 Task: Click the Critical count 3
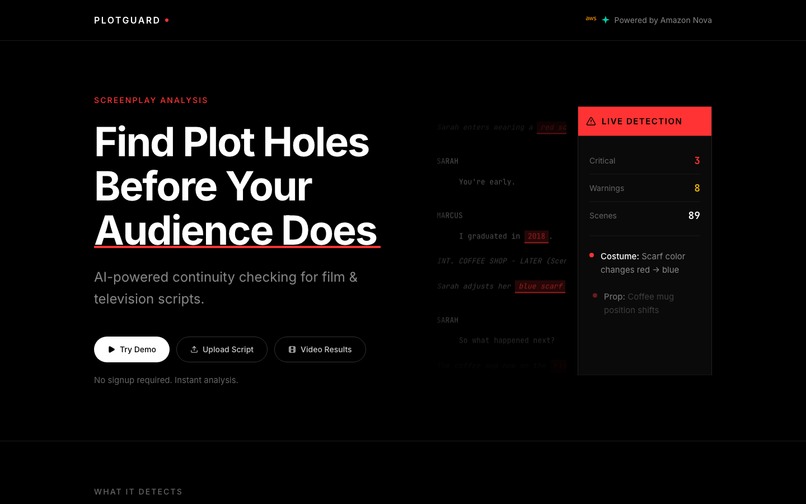pos(697,160)
